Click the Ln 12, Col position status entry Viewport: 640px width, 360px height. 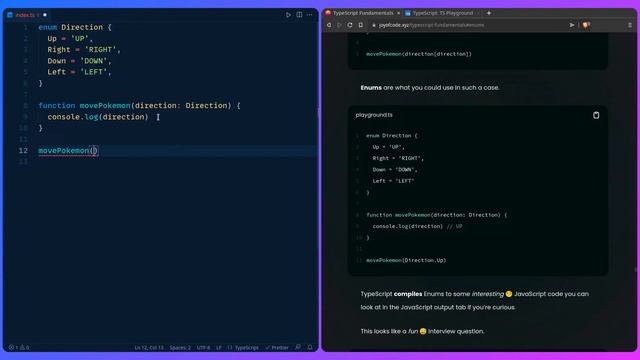point(149,348)
